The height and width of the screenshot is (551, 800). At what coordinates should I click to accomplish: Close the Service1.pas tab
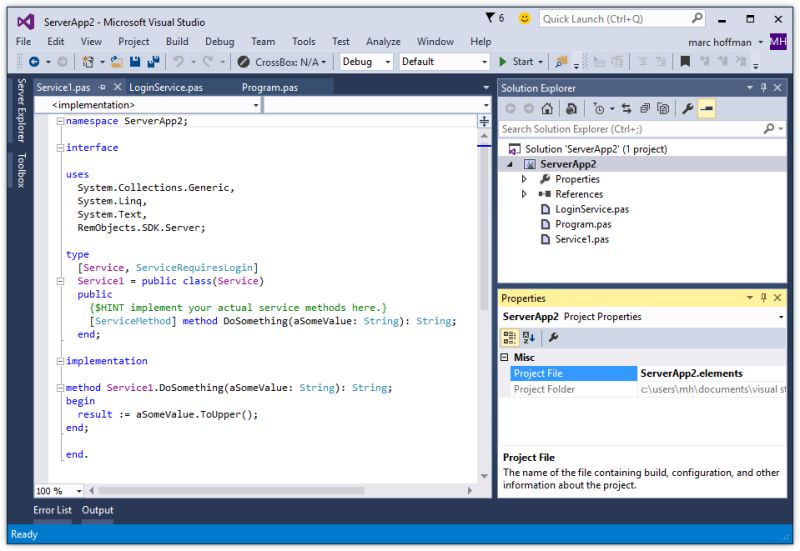click(117, 87)
